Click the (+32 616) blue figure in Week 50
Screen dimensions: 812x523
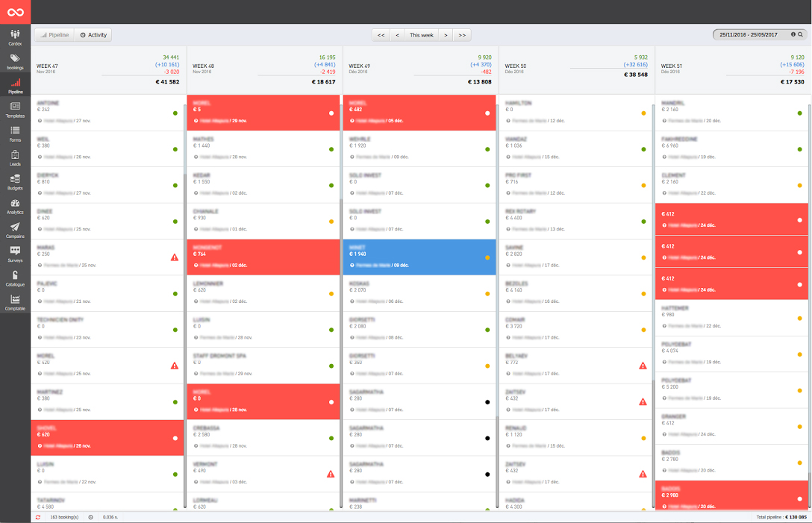click(x=635, y=65)
